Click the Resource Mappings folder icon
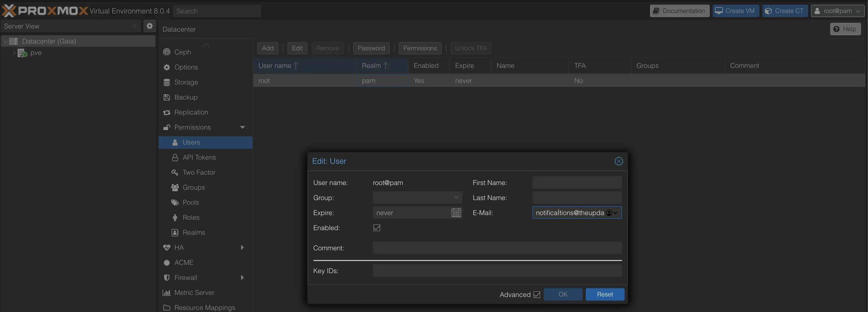 (x=167, y=308)
